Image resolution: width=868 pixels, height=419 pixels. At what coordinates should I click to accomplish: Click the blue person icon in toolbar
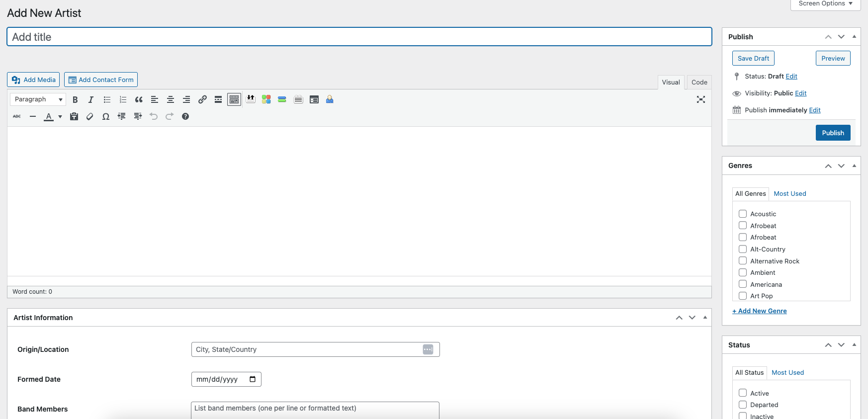click(330, 99)
